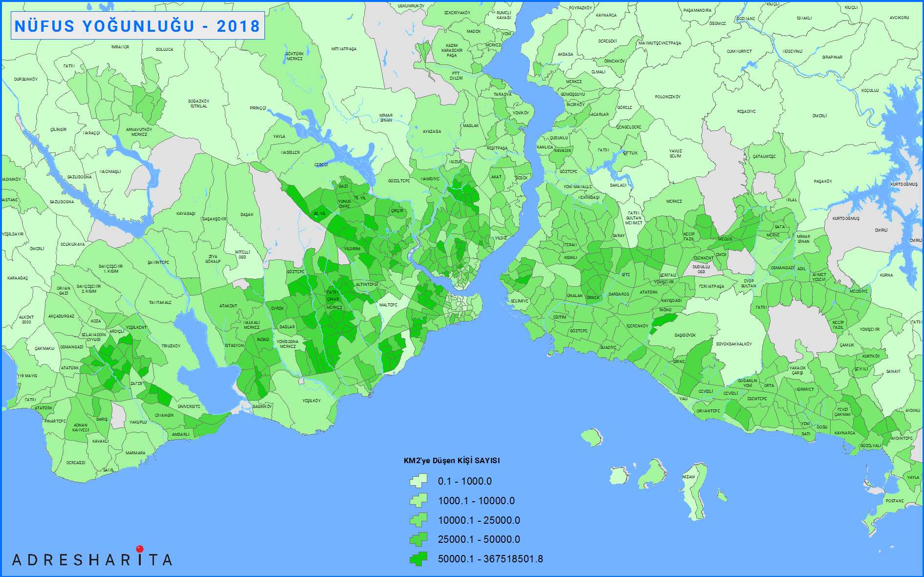Click the AYAZAĞA neighborhood label
Image resolution: width=924 pixels, height=577 pixels.
point(432,131)
